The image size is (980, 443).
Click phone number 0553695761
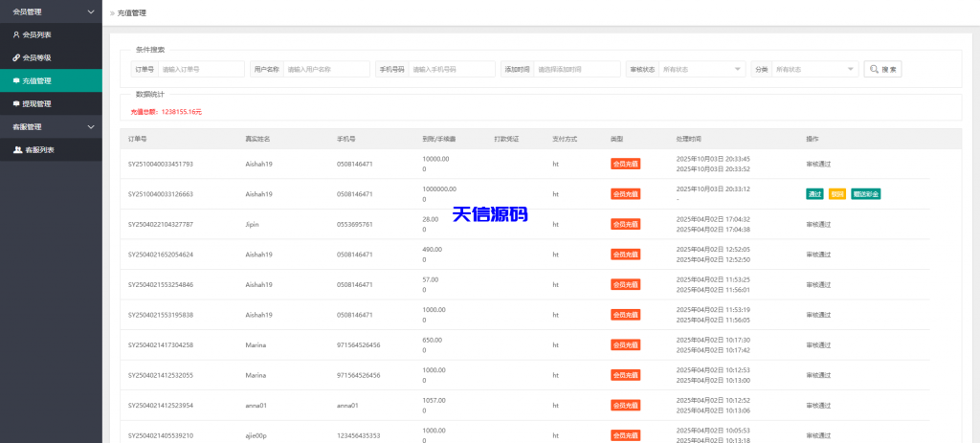coord(355,224)
